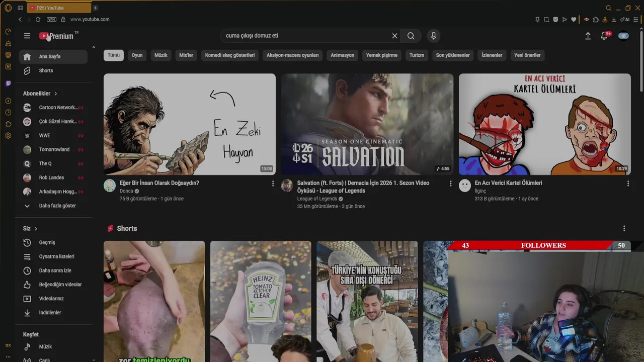Click the tab search magnifier in title bar
This screenshot has width=644, height=362.
pyautogui.click(x=608, y=8)
